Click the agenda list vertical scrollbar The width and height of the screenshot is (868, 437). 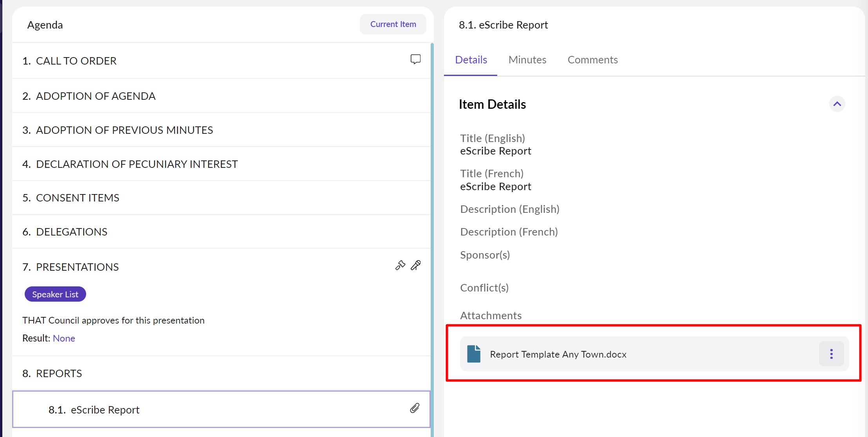pyautogui.click(x=432, y=235)
